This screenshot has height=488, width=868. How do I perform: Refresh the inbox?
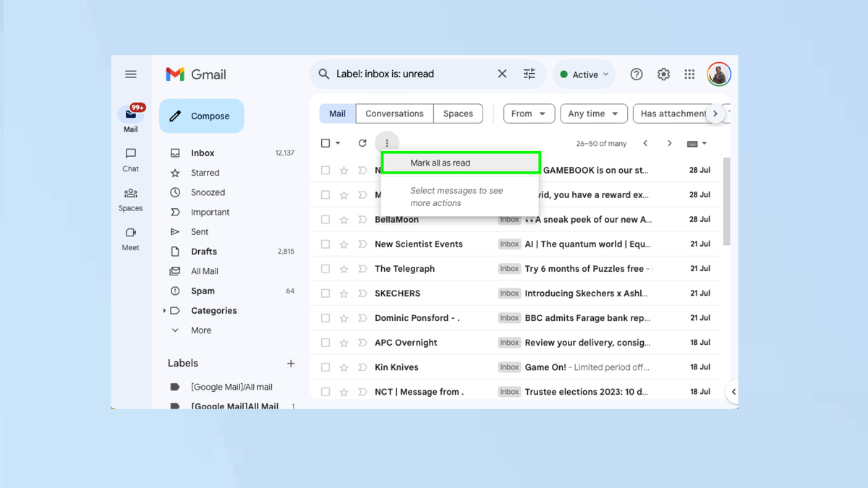(362, 142)
